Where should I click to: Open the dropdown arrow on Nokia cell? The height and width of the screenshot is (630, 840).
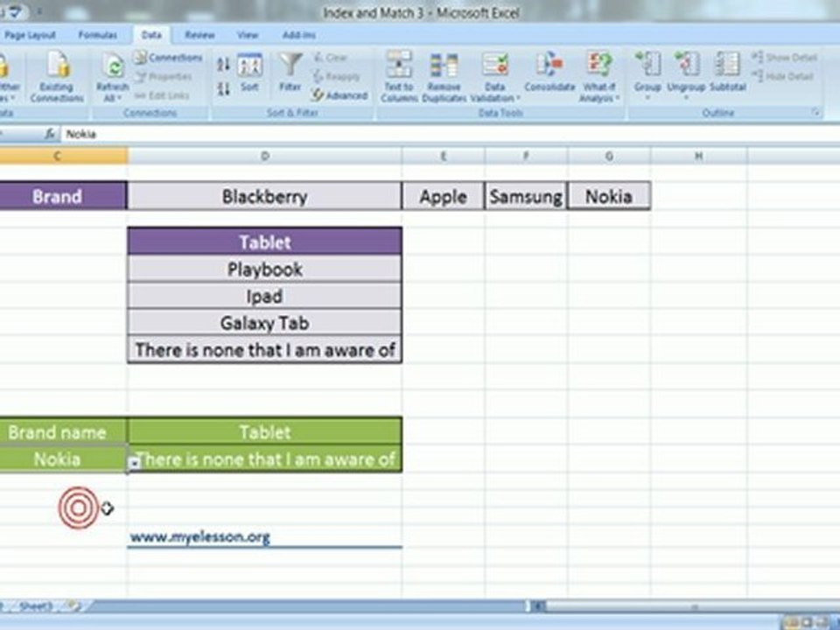click(x=135, y=464)
